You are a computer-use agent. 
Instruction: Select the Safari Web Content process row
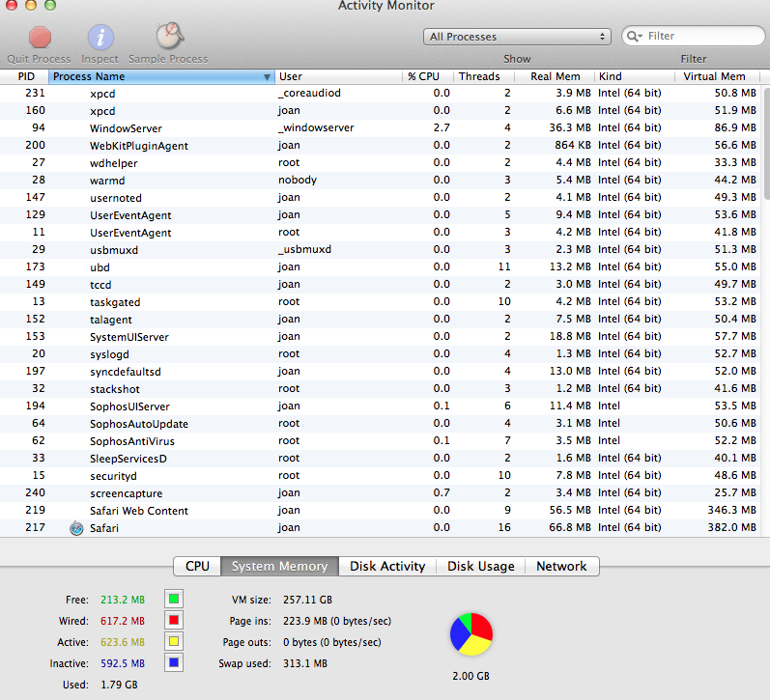pyautogui.click(x=381, y=511)
